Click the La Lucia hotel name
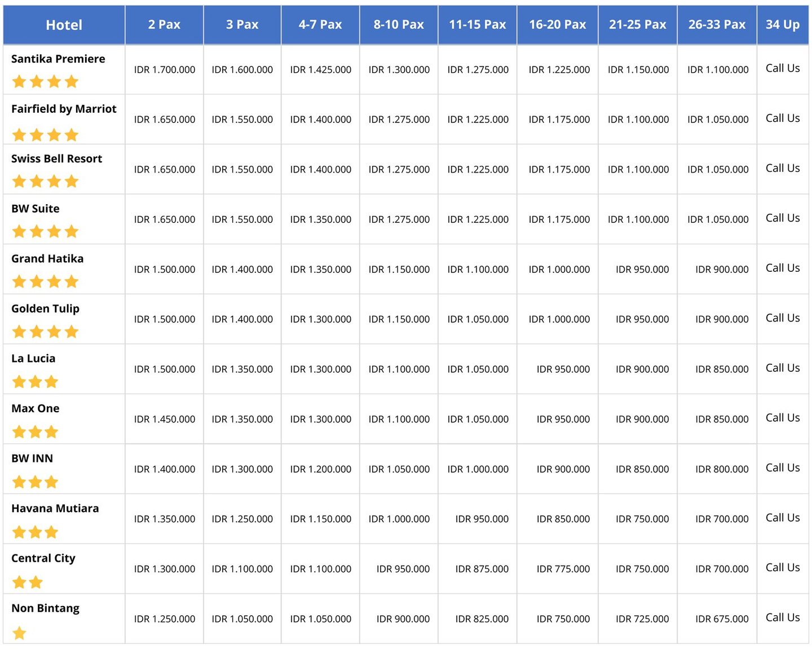 (x=33, y=358)
